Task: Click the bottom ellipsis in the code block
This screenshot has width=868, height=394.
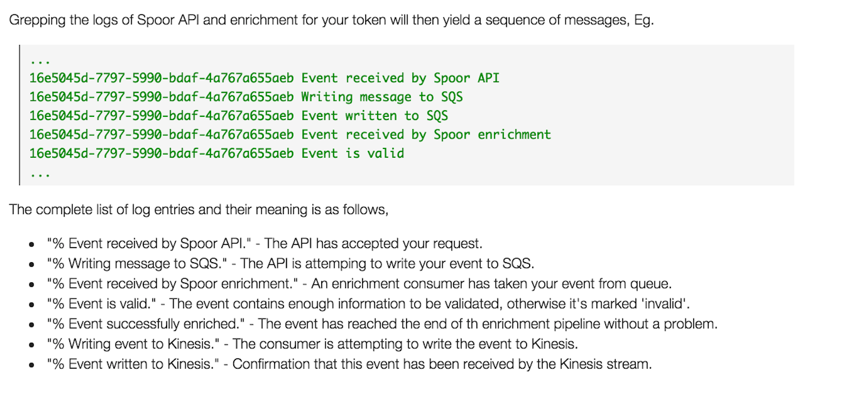Action: 40,175
